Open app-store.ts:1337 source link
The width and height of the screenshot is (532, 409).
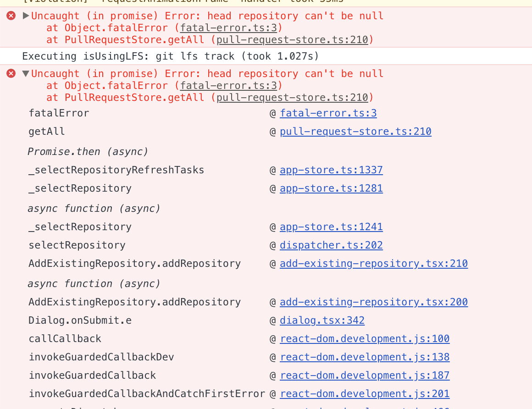(x=331, y=170)
